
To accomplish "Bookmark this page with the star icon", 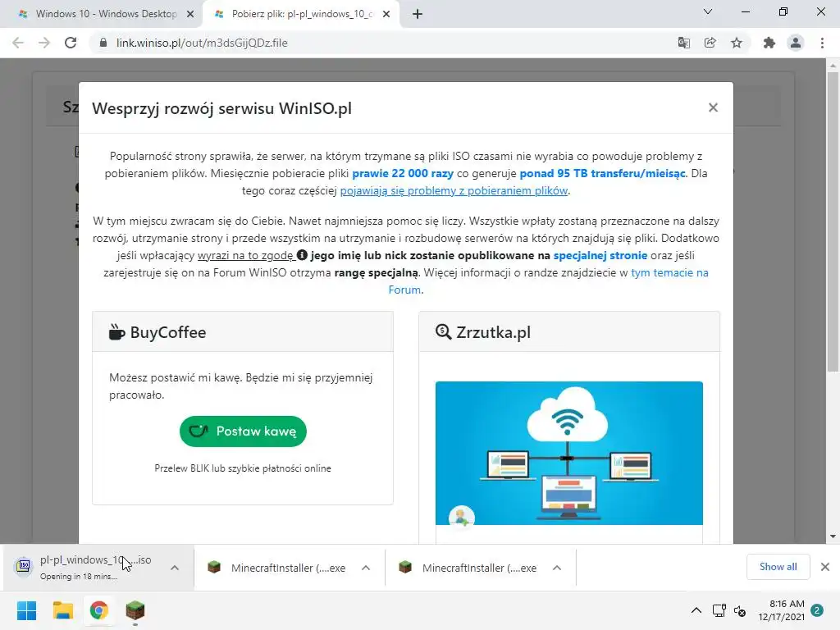I will (737, 43).
